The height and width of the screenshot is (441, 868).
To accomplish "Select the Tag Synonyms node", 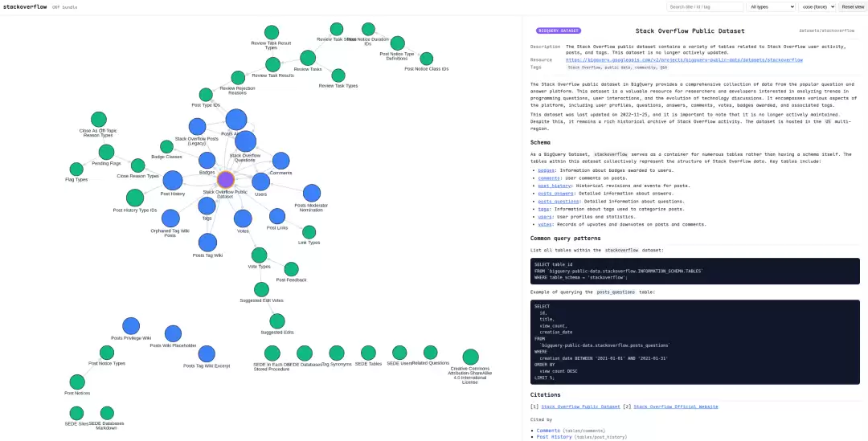I will pos(337,353).
